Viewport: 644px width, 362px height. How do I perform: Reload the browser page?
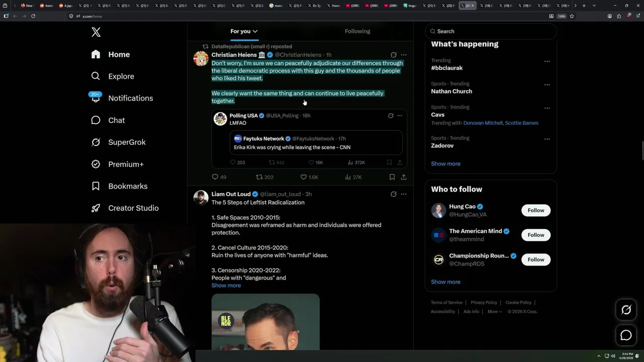click(x=33, y=16)
